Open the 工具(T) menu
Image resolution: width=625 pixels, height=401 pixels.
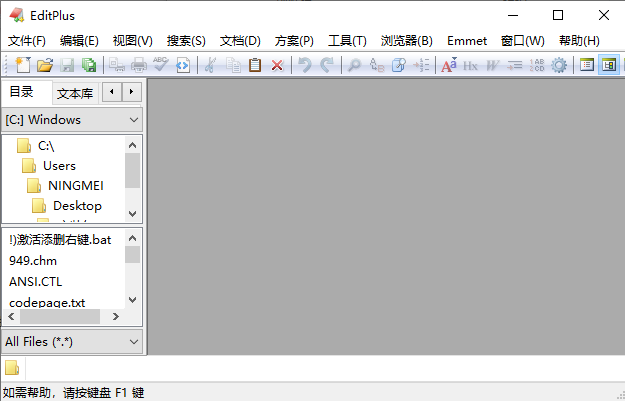point(347,41)
